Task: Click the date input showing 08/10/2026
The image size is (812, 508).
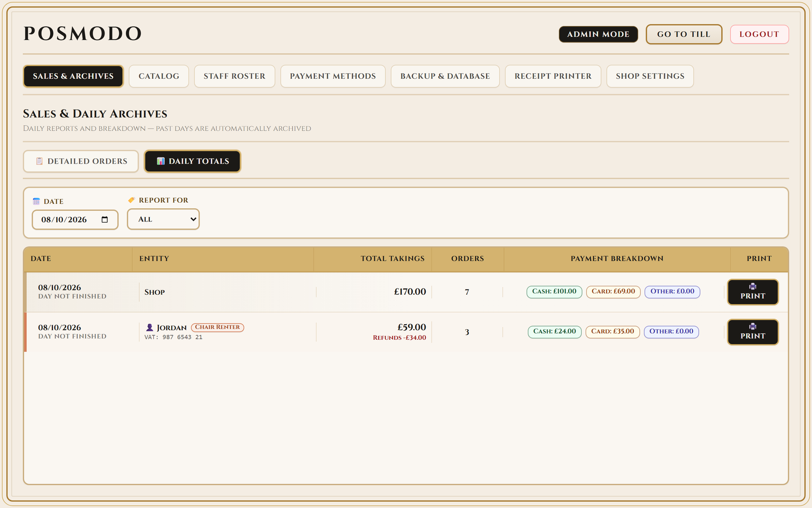Action: click(75, 219)
